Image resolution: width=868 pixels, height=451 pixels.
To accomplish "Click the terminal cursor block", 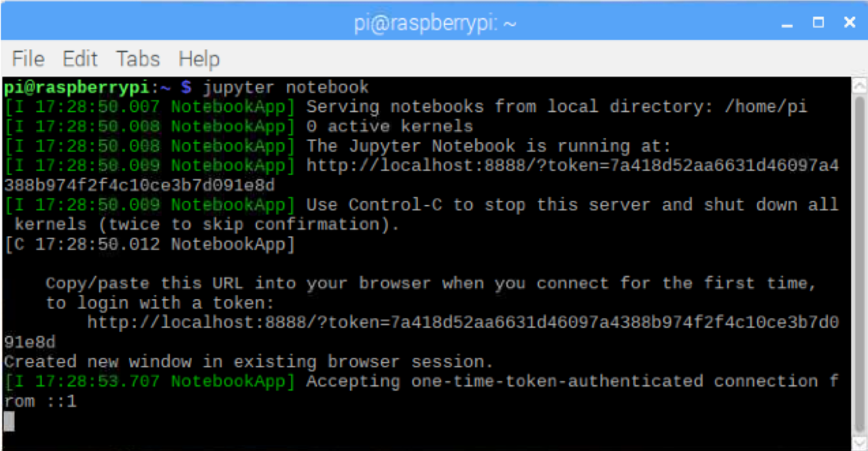I will point(9,421).
